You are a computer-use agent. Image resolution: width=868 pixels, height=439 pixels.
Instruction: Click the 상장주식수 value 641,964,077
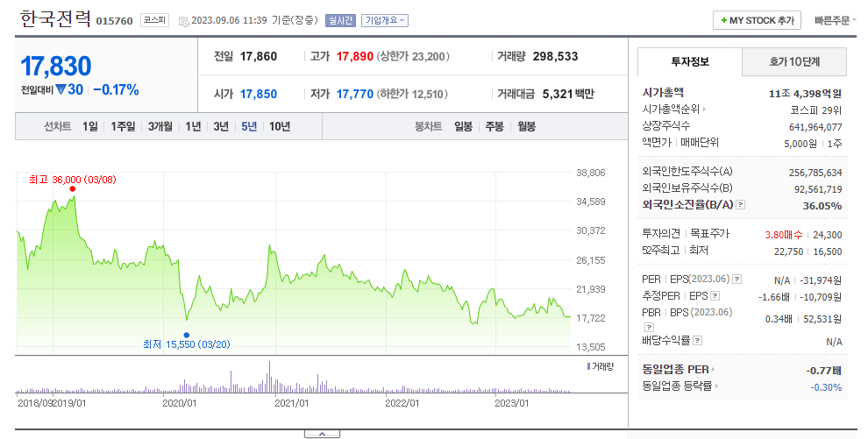click(815, 127)
